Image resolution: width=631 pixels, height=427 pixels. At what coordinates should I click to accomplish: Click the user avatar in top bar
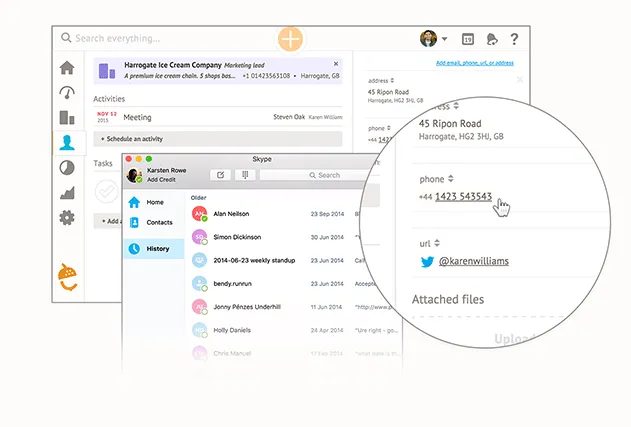tap(428, 39)
